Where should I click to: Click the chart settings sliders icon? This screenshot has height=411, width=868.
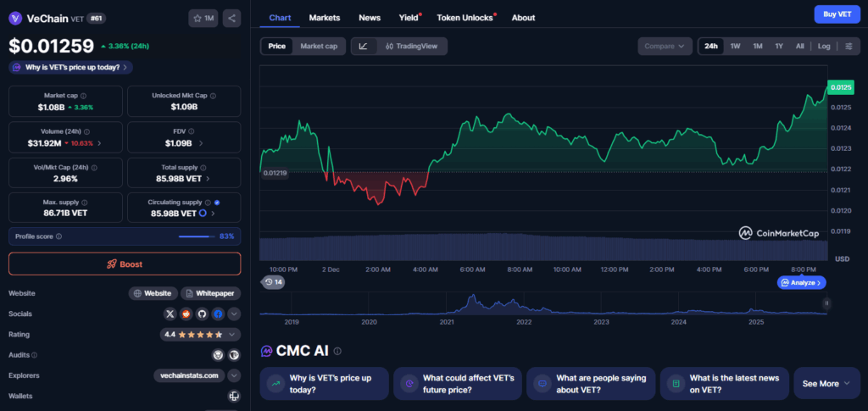849,47
